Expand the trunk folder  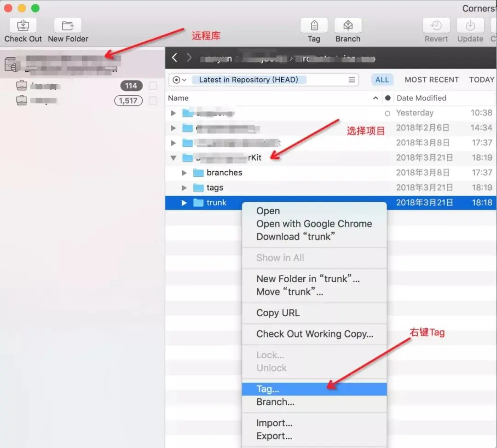pyautogui.click(x=184, y=203)
